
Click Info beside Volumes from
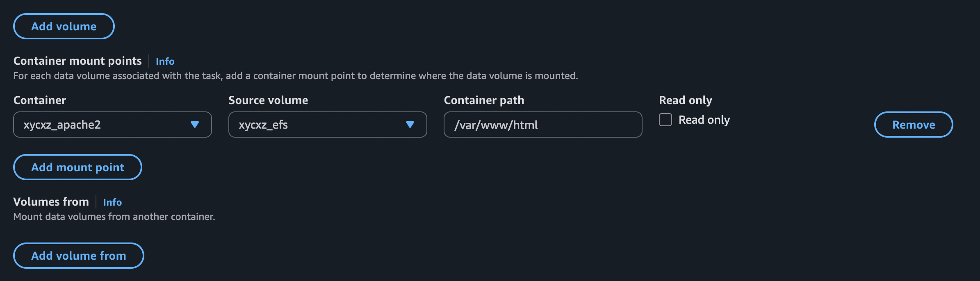click(112, 202)
